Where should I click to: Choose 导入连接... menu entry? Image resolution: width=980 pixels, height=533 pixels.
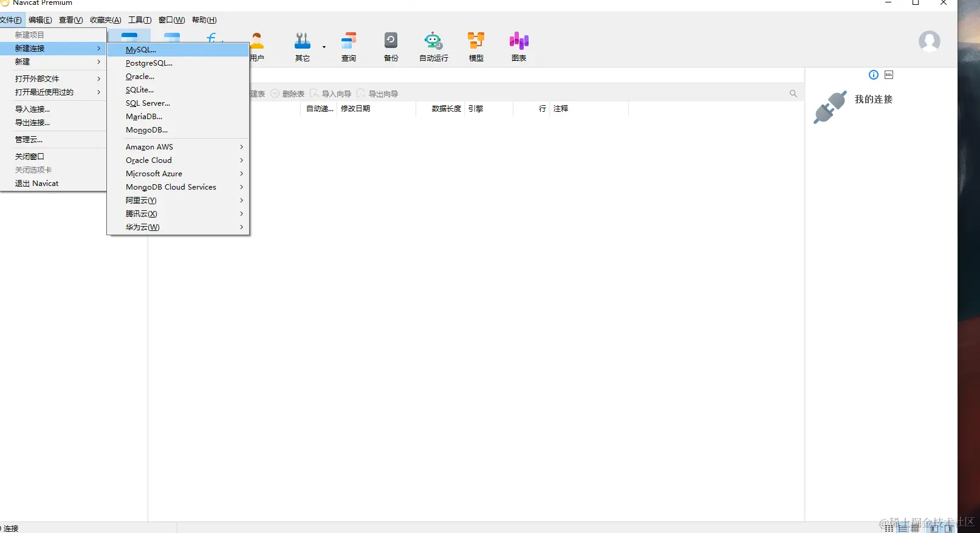pyautogui.click(x=53, y=109)
